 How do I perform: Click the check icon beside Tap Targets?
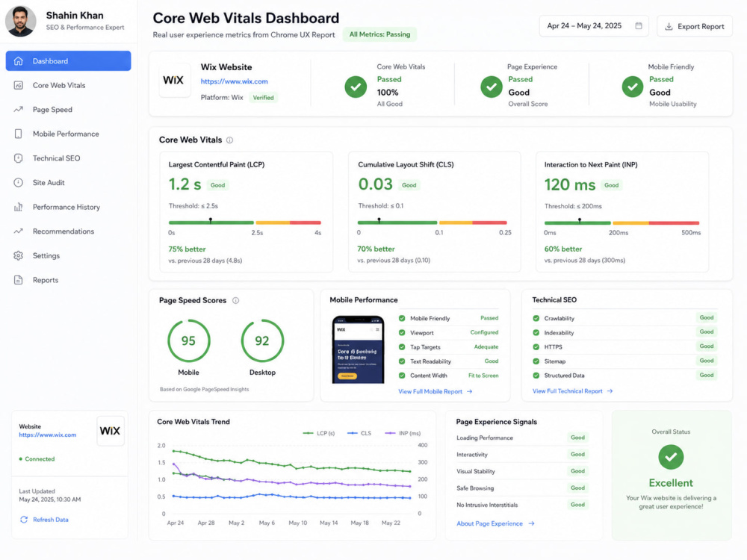402,346
